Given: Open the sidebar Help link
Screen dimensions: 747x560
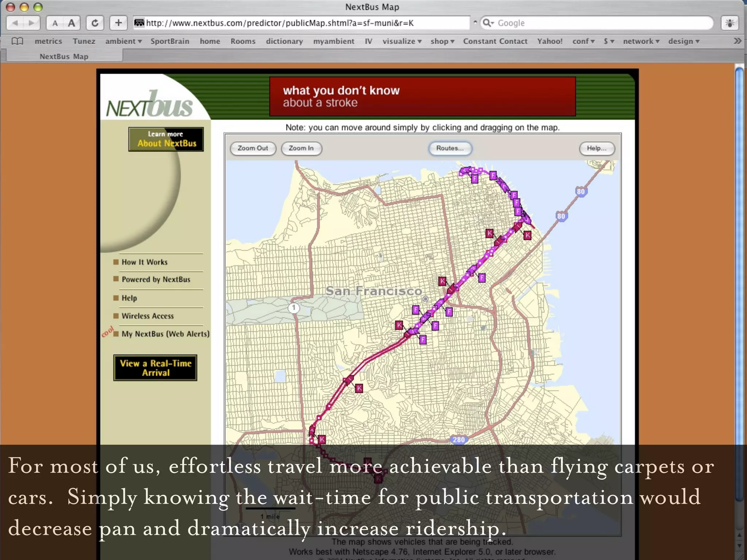Looking at the screenshot, I should [x=129, y=298].
